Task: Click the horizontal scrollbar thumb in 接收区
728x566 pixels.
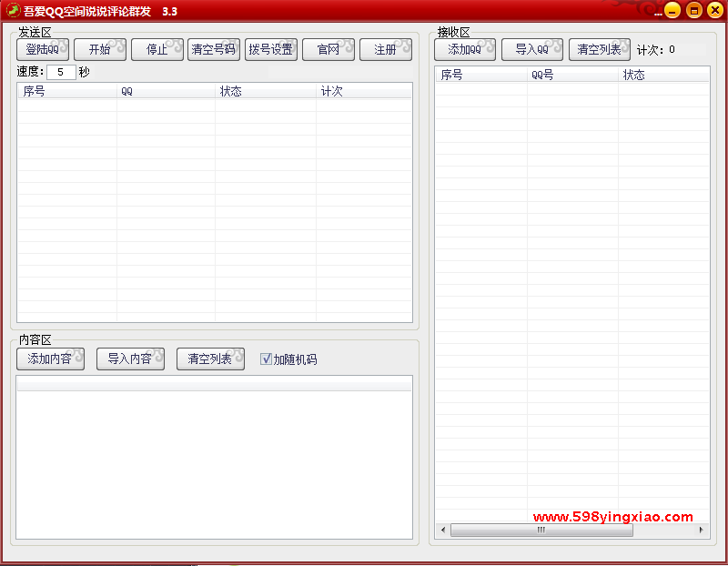Action: point(541,530)
